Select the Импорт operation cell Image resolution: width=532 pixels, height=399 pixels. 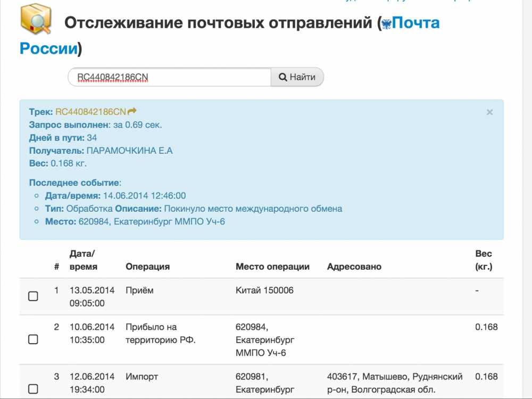pyautogui.click(x=142, y=377)
